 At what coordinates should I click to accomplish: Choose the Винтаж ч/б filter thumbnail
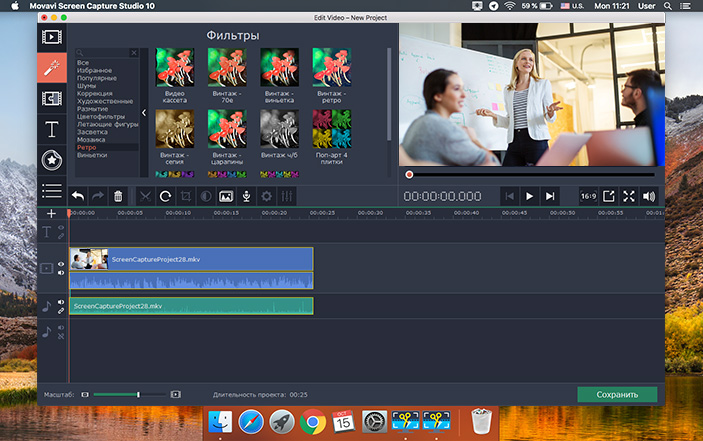click(x=279, y=129)
